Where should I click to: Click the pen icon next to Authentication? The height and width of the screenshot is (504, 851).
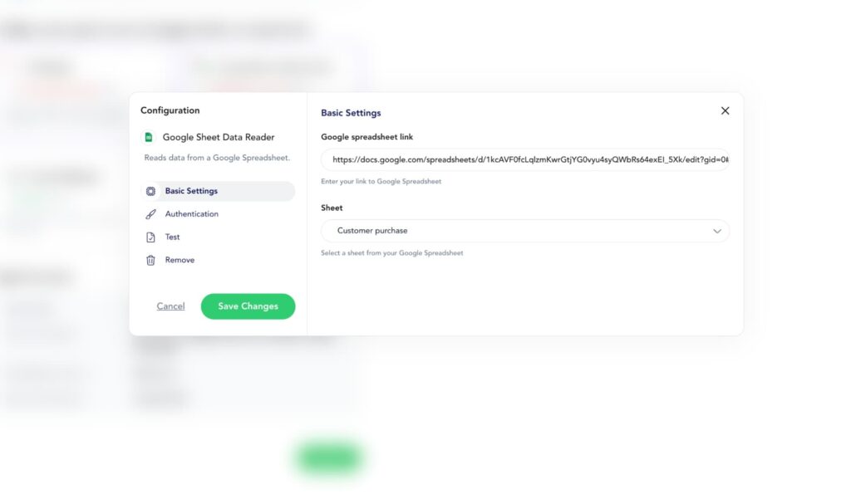click(x=150, y=213)
